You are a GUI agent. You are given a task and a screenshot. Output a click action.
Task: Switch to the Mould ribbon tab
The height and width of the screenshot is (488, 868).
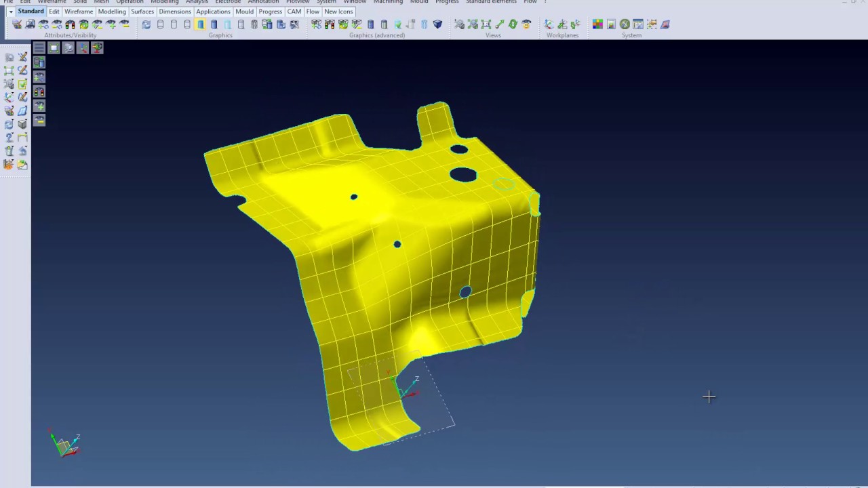coord(245,12)
